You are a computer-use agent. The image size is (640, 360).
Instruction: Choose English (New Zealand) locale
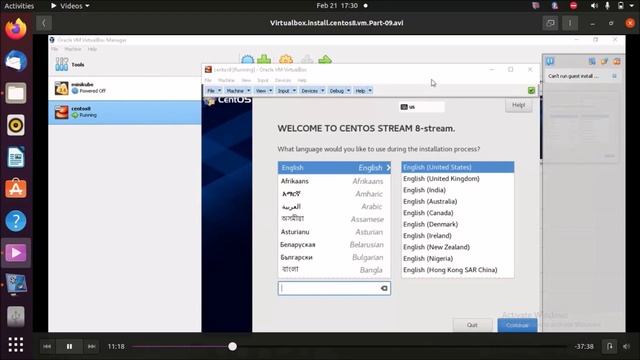[458, 247]
